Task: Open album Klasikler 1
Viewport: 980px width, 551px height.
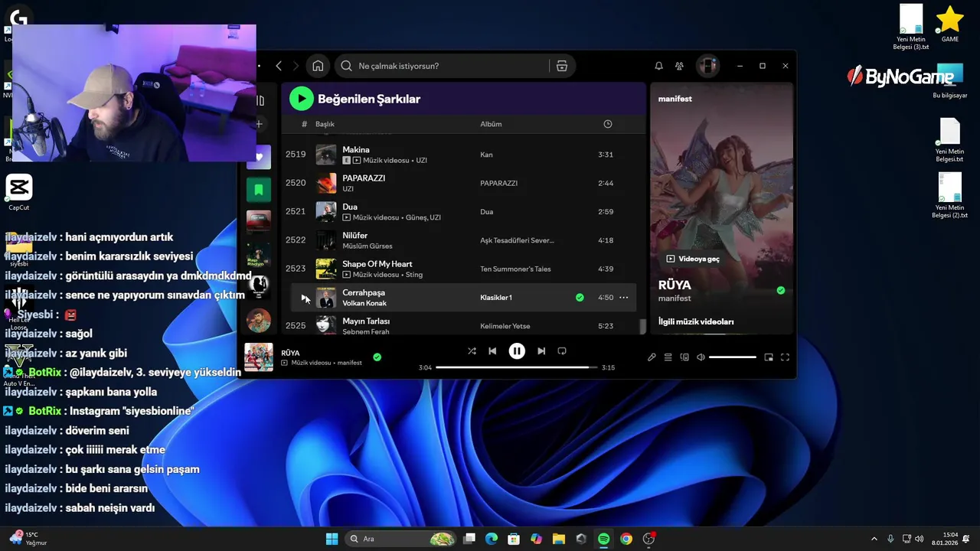Action: click(x=496, y=297)
